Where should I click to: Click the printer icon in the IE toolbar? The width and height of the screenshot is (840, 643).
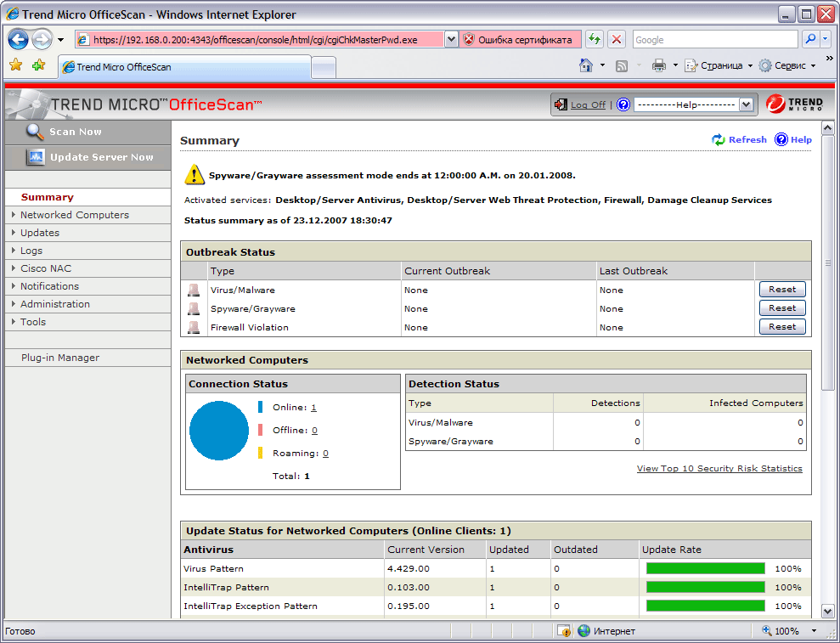click(659, 65)
